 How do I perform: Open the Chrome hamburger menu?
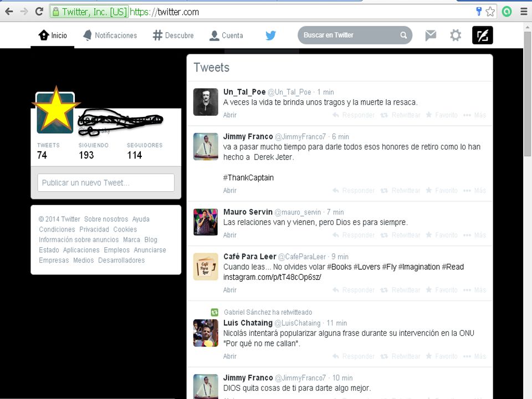click(x=524, y=12)
